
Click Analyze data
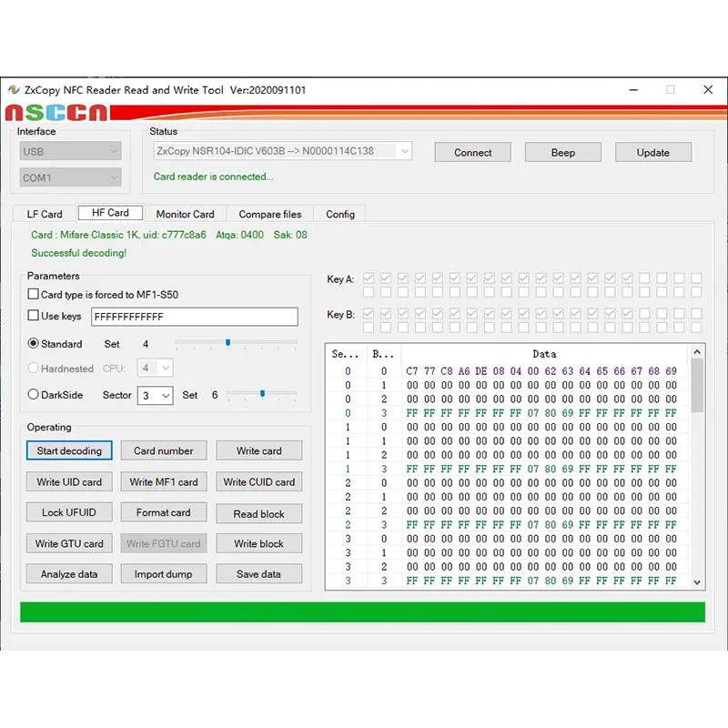(x=69, y=574)
